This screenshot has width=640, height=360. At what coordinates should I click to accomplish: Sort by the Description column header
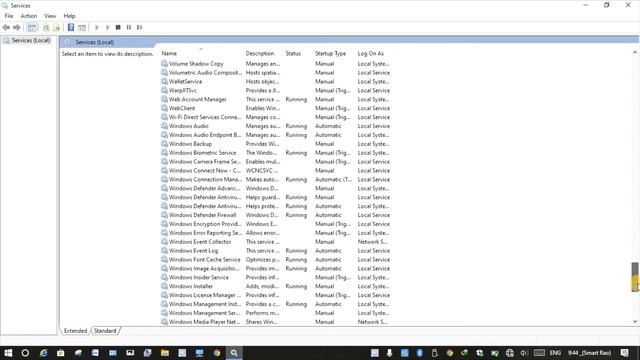click(260, 53)
